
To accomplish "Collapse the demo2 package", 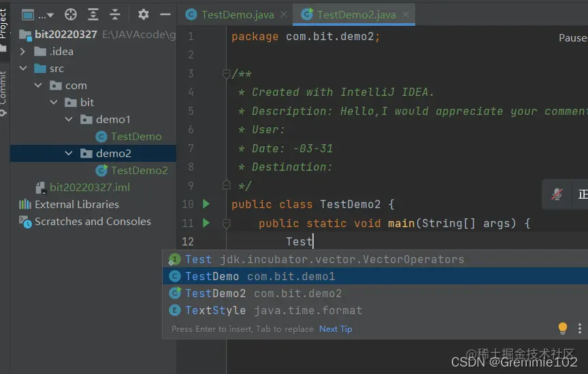I will [x=69, y=153].
